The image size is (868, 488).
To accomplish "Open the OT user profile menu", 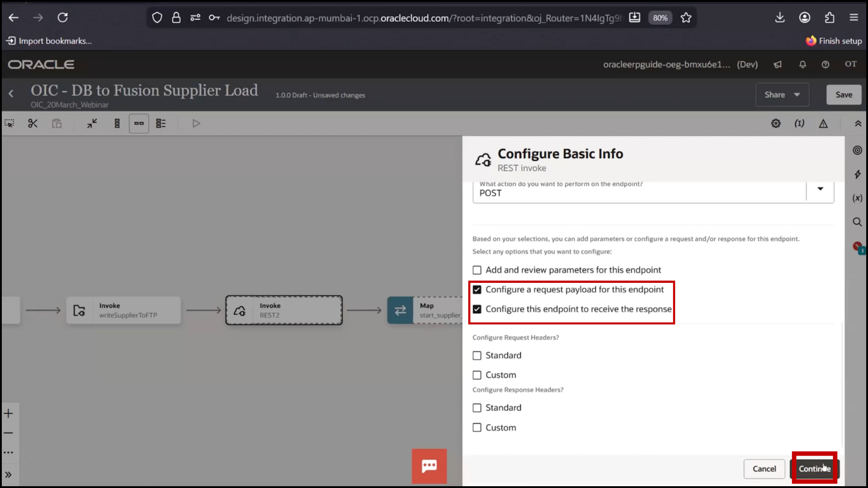I will point(851,64).
